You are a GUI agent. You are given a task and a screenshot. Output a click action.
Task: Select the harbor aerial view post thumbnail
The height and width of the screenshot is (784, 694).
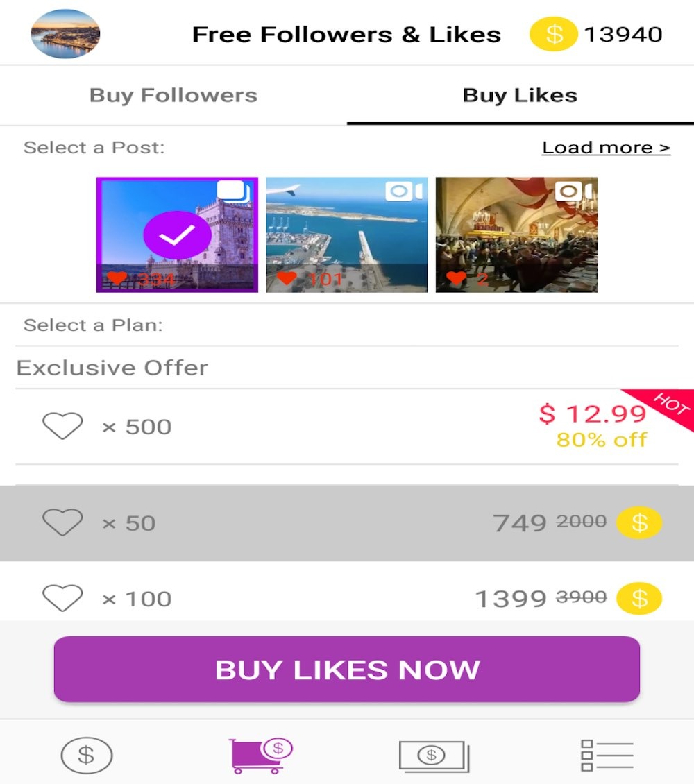coord(346,235)
